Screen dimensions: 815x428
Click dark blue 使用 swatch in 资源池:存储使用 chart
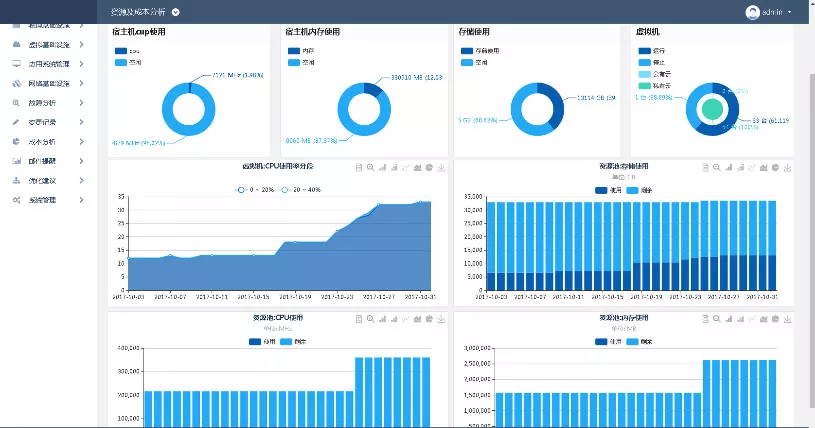601,190
